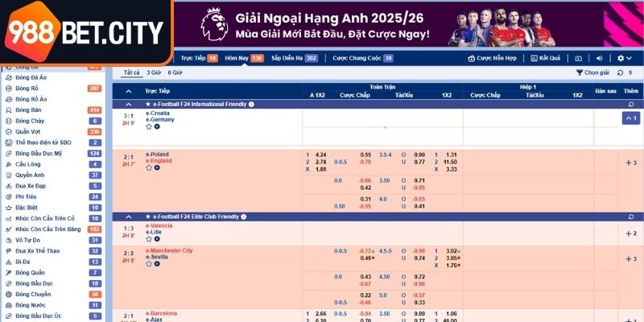Select the Tất cả time filter
Image resolution: width=644 pixels, height=322 pixels.
(131, 72)
